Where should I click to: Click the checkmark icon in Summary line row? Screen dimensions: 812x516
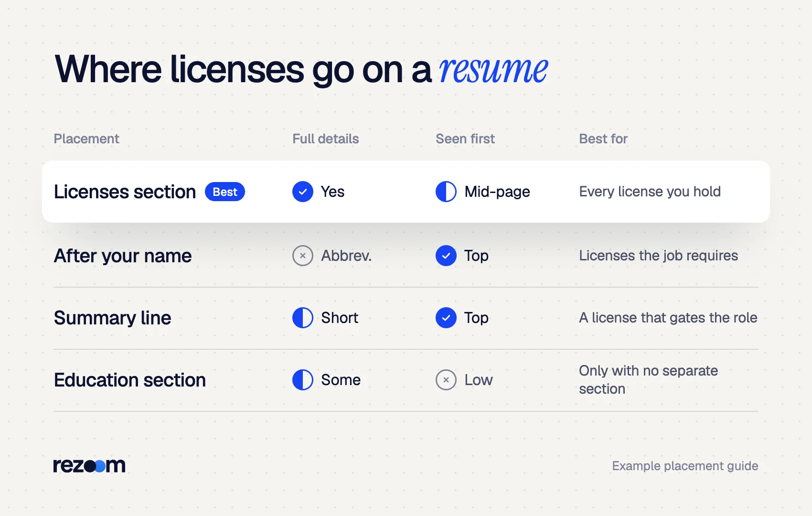[446, 318]
